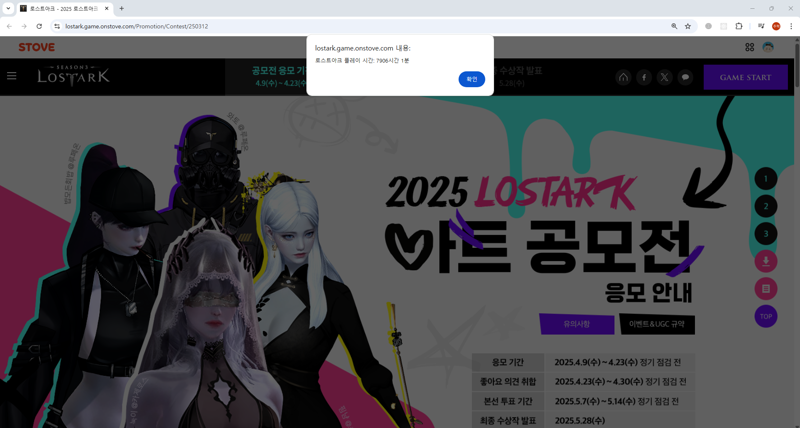Bookmark this page with the star icon
Image resolution: width=800 pixels, height=428 pixels.
(x=688, y=26)
